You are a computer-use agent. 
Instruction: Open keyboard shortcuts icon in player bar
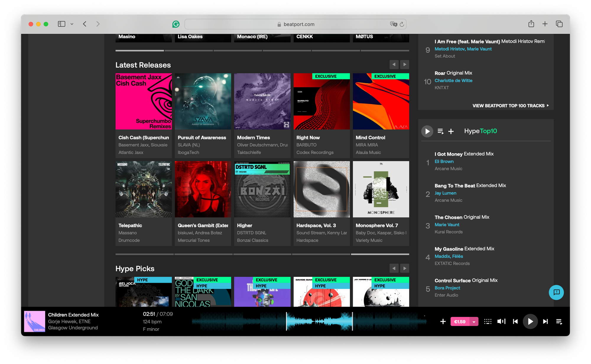[488, 321]
